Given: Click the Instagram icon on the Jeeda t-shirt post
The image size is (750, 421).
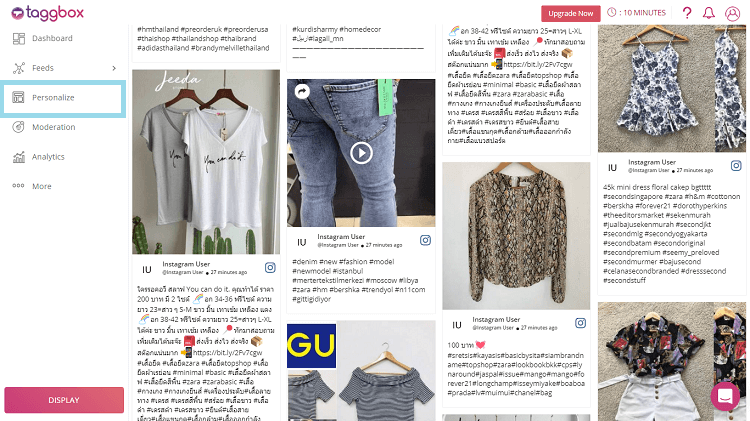Looking at the screenshot, I should 270,267.
